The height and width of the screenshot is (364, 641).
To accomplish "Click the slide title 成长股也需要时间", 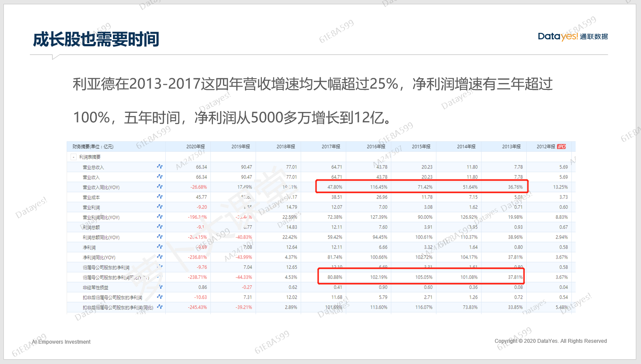I will point(96,39).
